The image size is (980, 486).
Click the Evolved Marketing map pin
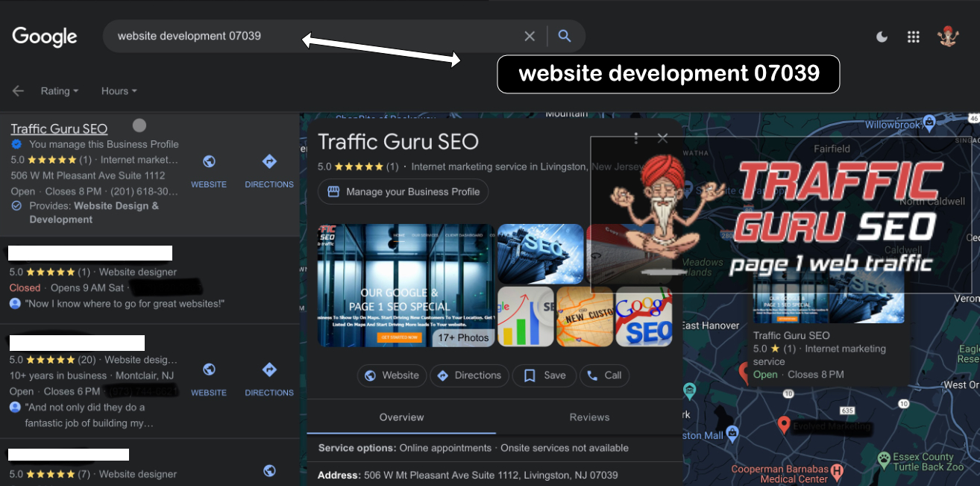tap(783, 425)
